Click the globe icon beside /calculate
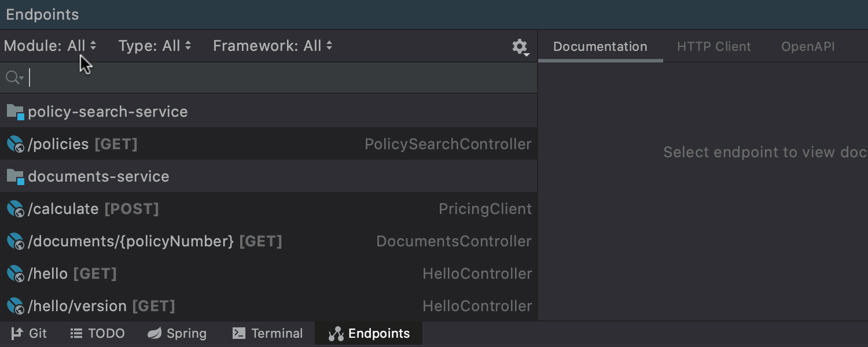 [x=15, y=209]
